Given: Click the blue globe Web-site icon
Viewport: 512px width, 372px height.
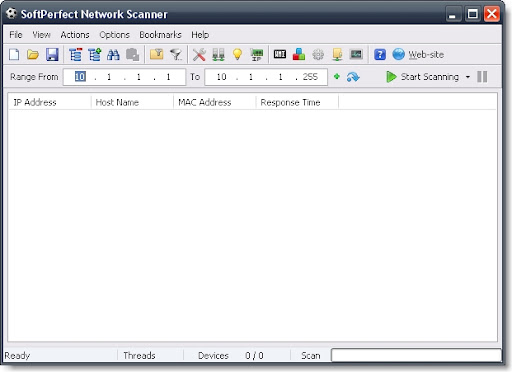Looking at the screenshot, I should [x=398, y=54].
